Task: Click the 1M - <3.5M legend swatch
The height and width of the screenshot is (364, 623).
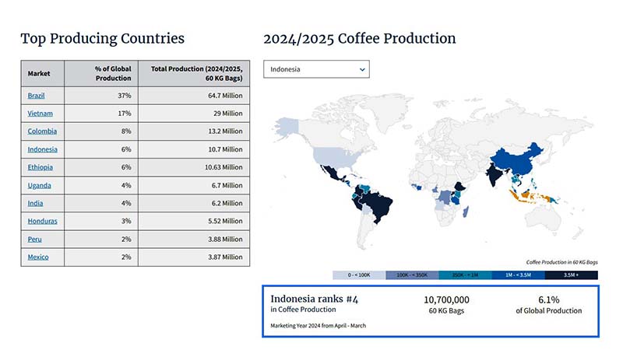Action: pos(518,275)
